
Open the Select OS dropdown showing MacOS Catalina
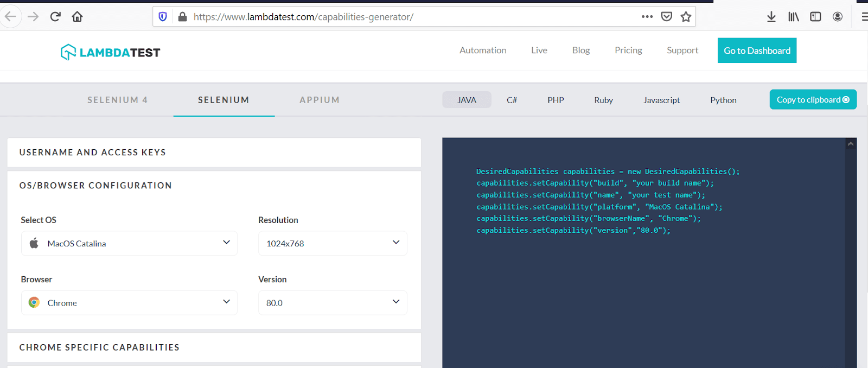(x=129, y=243)
